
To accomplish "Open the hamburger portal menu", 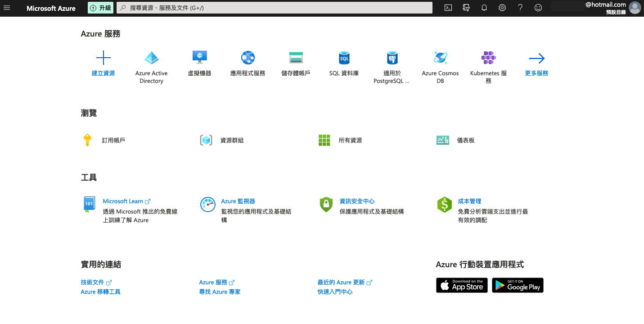I will [x=7, y=8].
